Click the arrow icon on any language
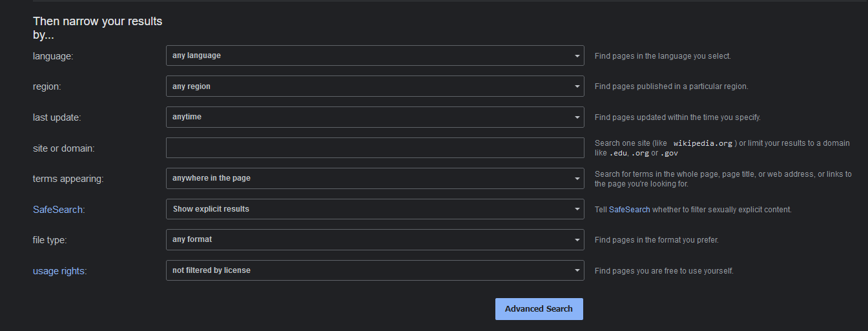Viewport: 868px width, 331px height. coord(577,56)
